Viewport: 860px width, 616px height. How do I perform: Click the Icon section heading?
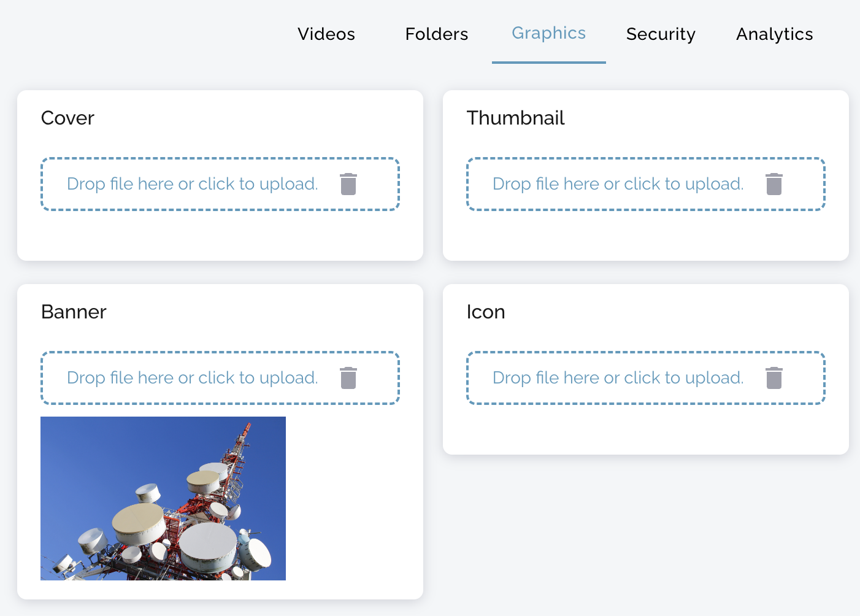[486, 312]
